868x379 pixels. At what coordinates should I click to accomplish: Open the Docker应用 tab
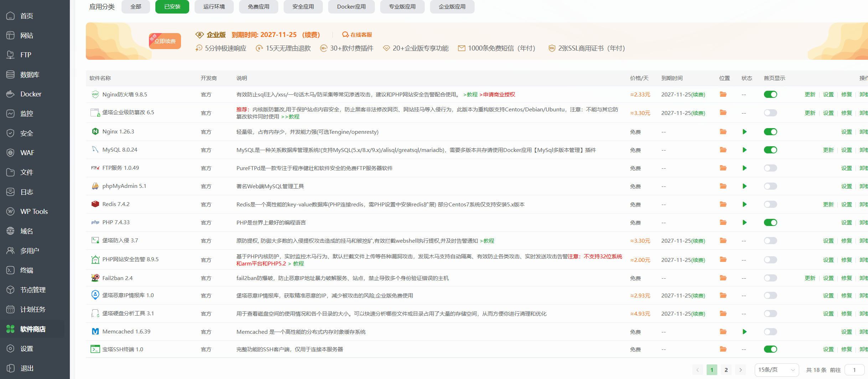351,7
